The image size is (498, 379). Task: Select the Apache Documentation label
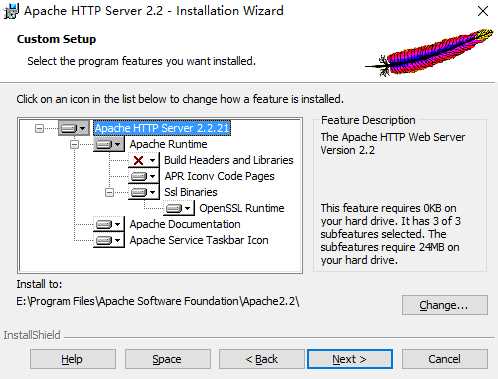185,224
